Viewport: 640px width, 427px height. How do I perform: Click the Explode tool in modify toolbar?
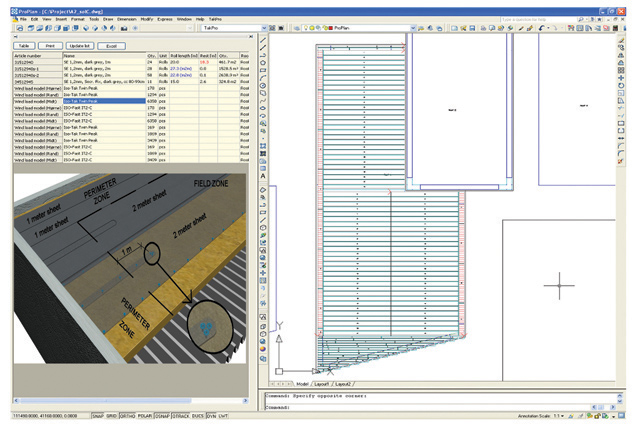coord(621,161)
